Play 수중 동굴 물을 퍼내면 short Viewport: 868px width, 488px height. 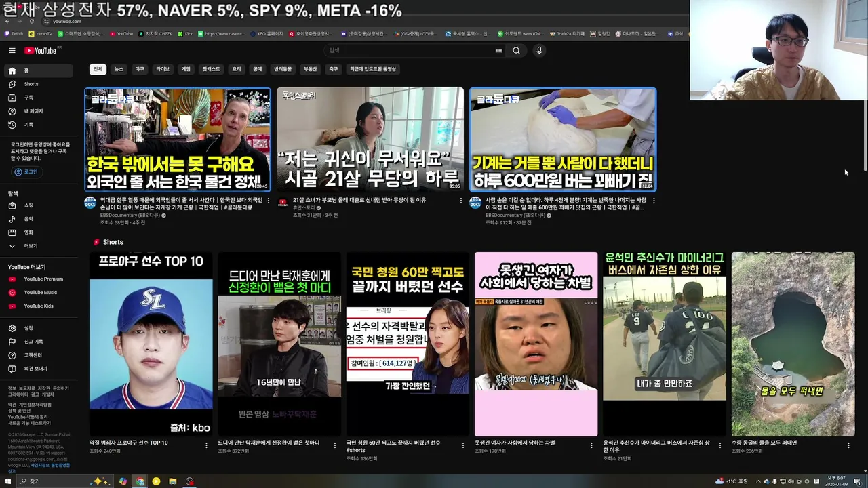[x=793, y=344]
